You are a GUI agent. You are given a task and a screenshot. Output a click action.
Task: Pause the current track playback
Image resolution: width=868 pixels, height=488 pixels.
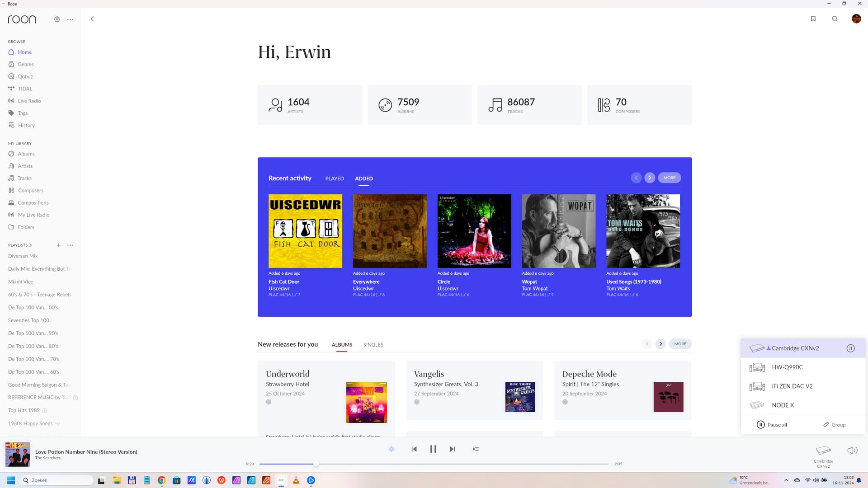point(433,449)
